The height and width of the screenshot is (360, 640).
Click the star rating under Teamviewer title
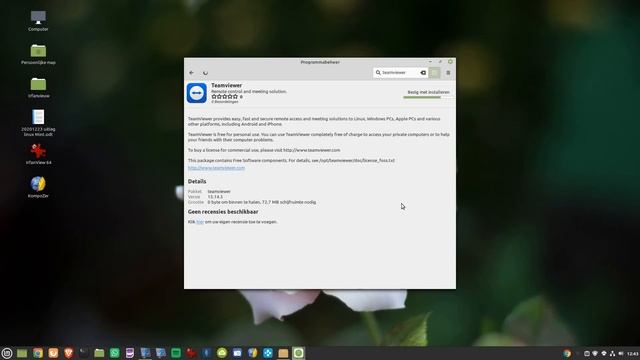(x=224, y=97)
